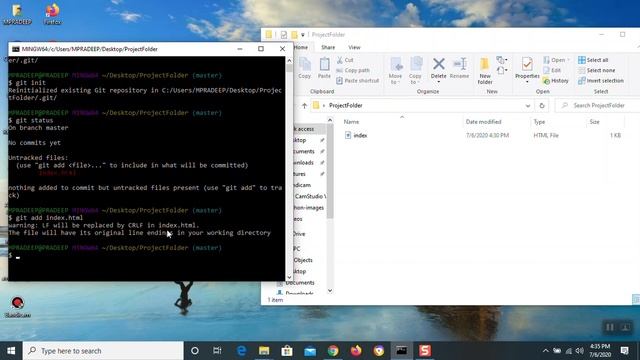This screenshot has height=360, width=640.
Task: Open the New item dropdown in the ribbon
Action: pyautogui.click(x=502, y=60)
